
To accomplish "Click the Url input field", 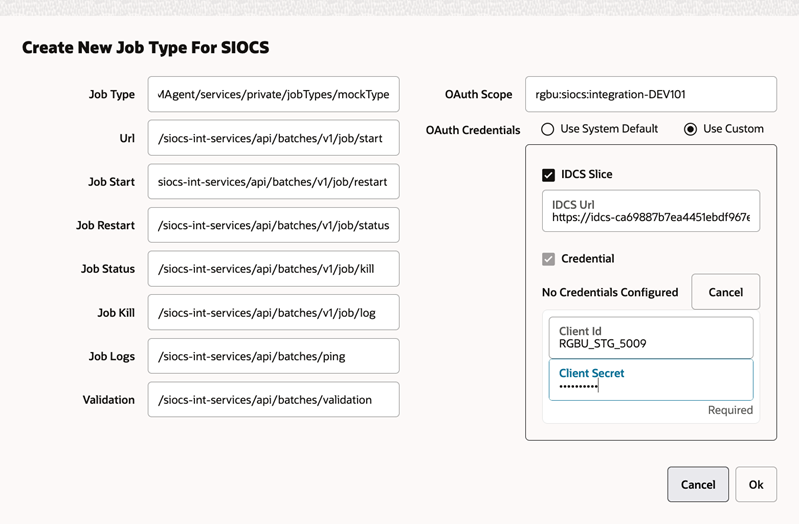I will (274, 138).
